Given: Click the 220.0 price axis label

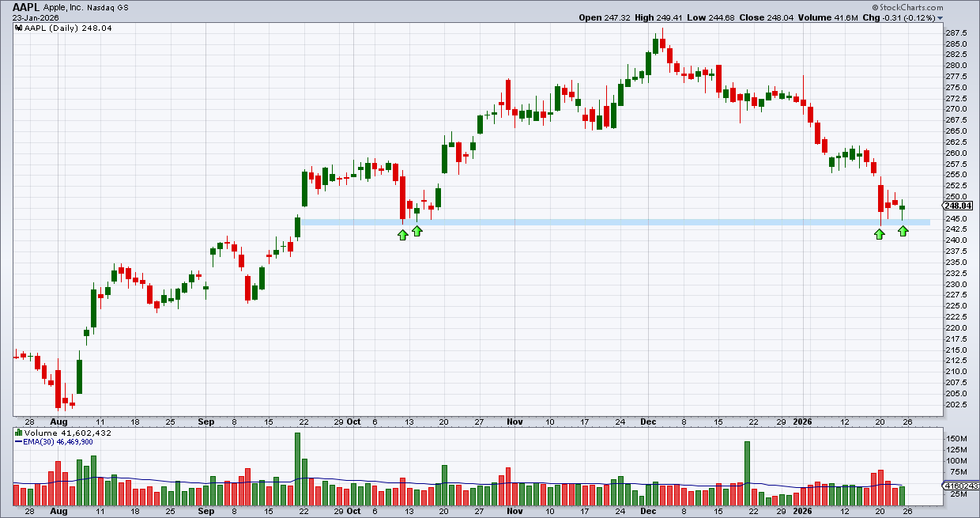Looking at the screenshot, I should point(955,328).
